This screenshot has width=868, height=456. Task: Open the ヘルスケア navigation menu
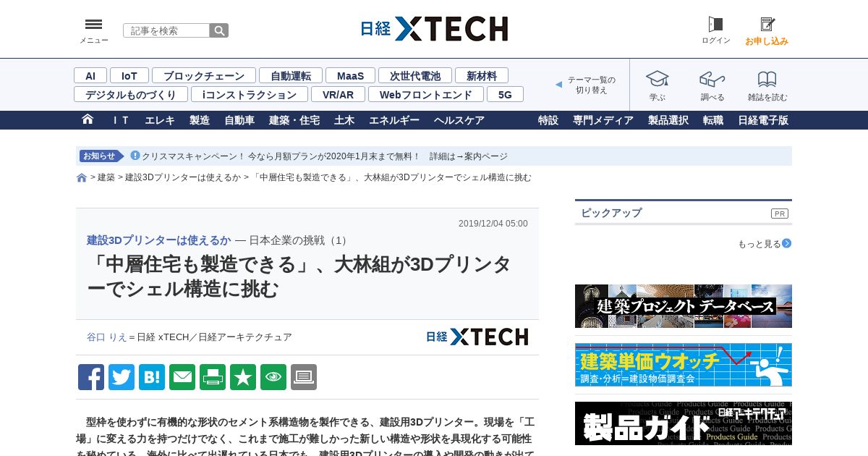(x=459, y=120)
